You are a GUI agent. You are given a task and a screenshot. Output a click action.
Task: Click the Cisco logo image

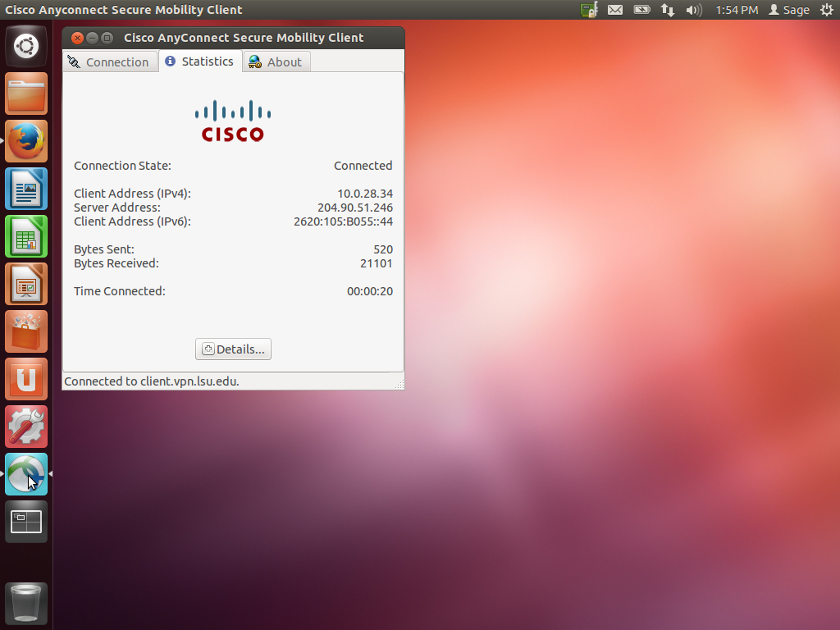(233, 121)
